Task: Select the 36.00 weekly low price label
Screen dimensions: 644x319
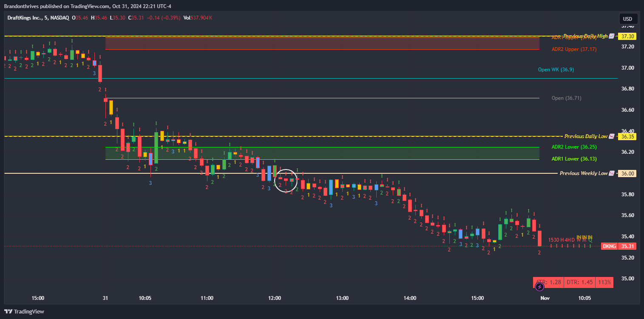Action: pyautogui.click(x=627, y=173)
